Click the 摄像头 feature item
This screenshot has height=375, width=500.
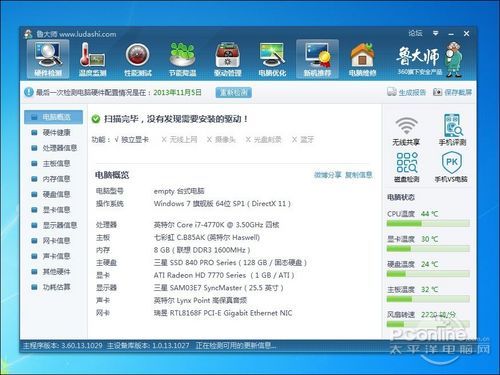point(221,139)
